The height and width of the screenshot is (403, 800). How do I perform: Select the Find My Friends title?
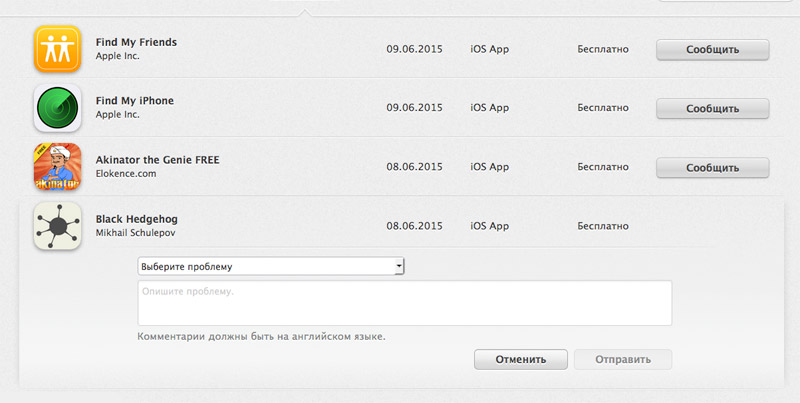[x=136, y=42]
